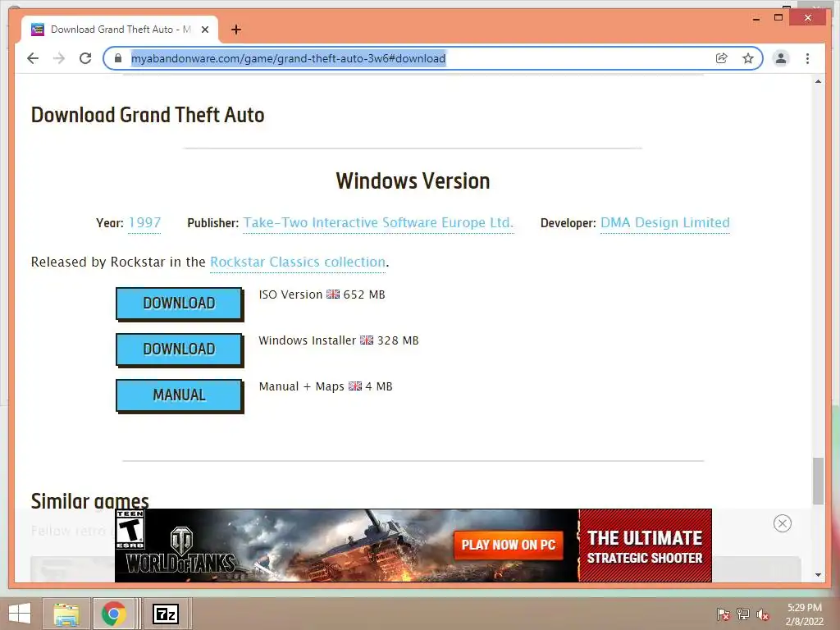
Task: Download the ISO Version 652 MB
Action: tap(180, 304)
